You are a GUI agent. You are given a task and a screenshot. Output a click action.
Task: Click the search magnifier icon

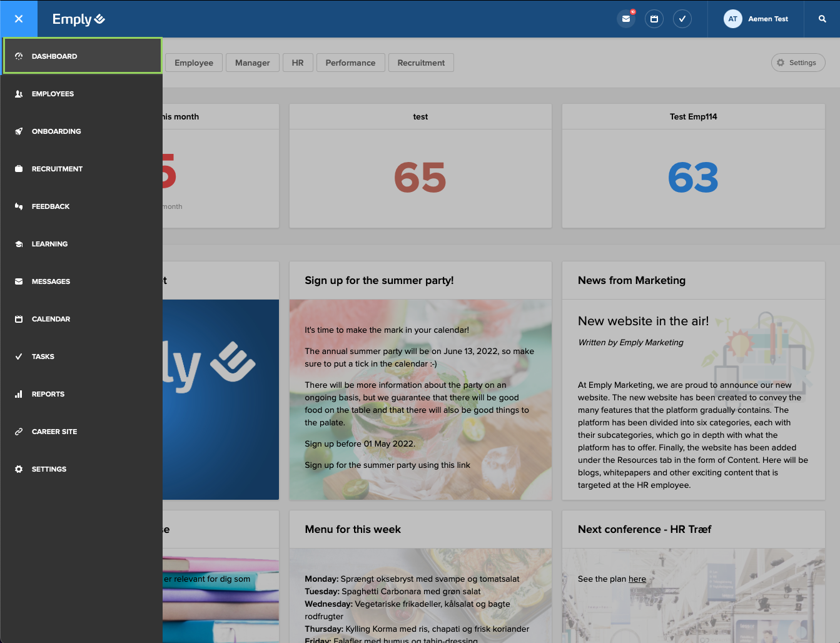pyautogui.click(x=822, y=19)
